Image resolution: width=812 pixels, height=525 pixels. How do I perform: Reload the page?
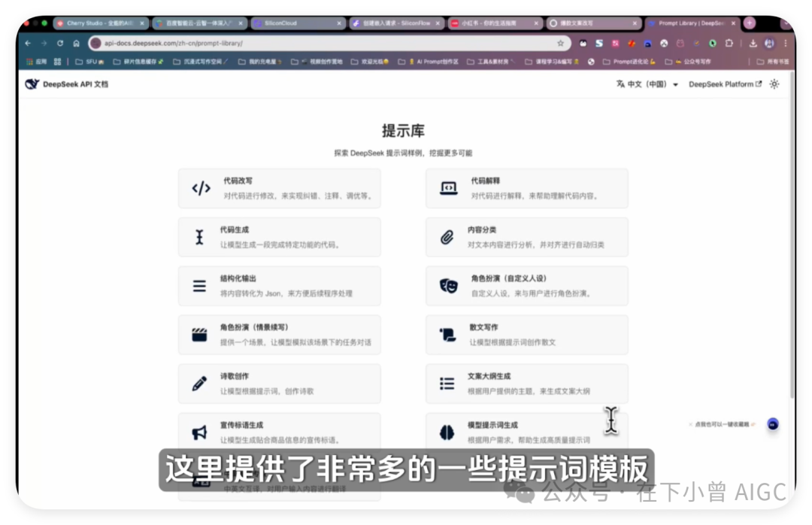pos(60,44)
